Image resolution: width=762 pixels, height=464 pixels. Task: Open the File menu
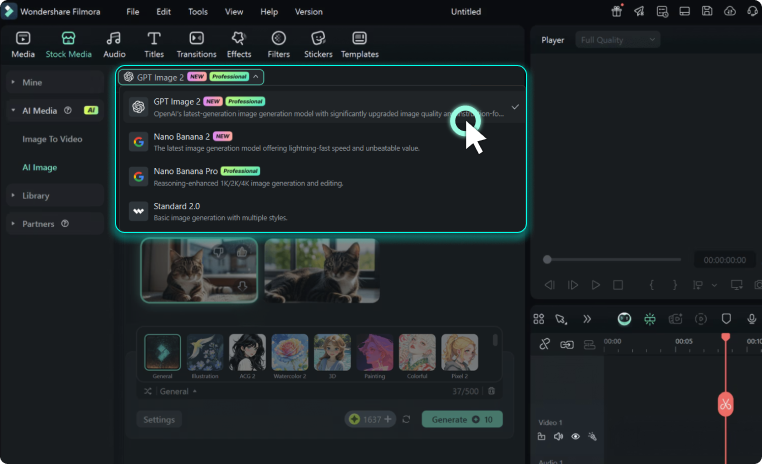(133, 12)
